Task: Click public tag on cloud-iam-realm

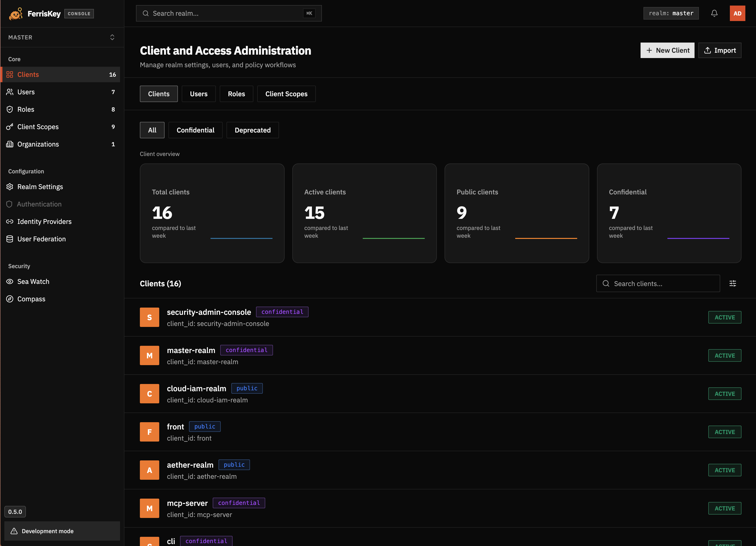Action: 247,388
